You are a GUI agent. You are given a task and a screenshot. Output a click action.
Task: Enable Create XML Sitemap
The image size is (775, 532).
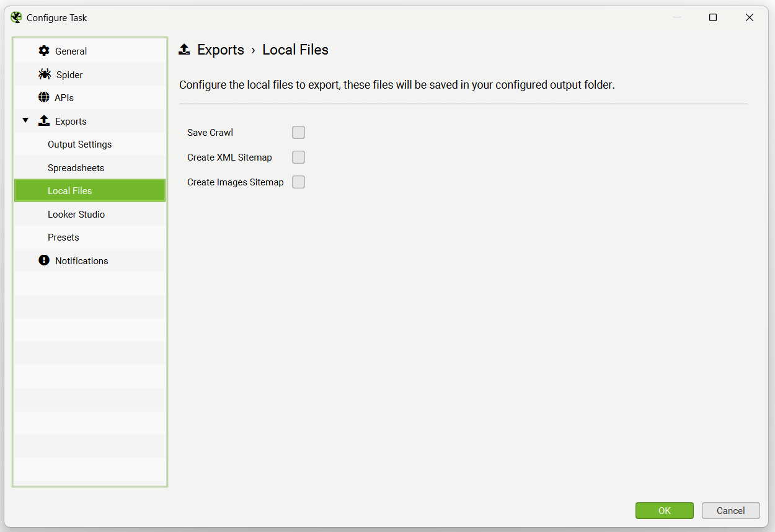tap(298, 157)
